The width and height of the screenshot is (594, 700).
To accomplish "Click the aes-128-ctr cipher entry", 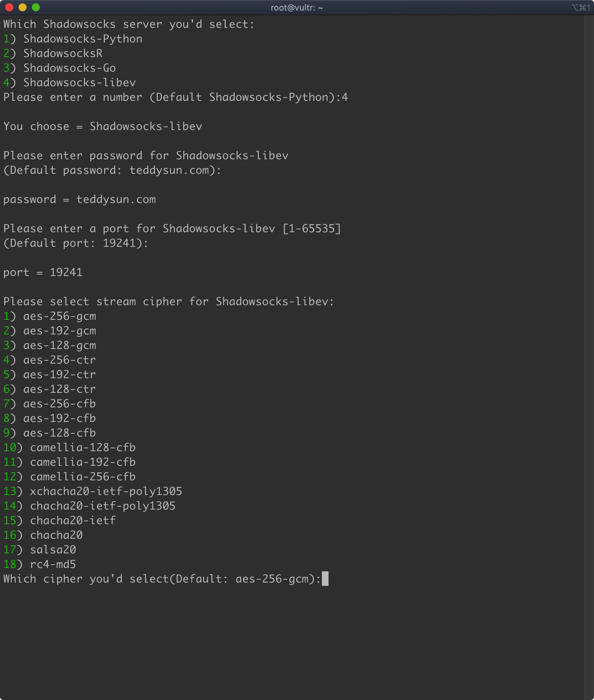I will [60, 389].
